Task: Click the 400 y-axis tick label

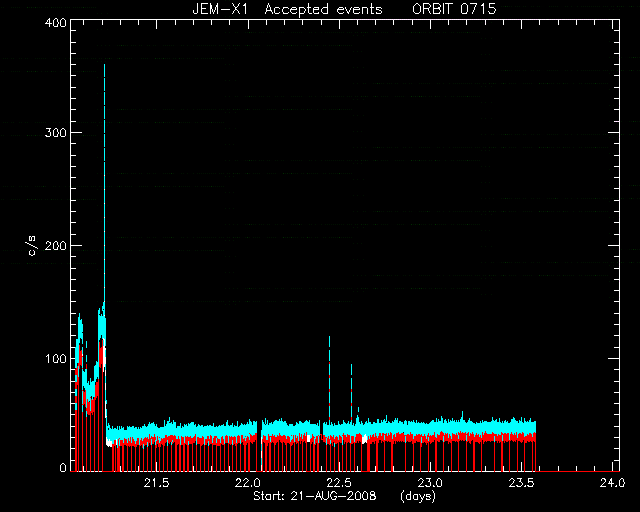Action: click(x=55, y=22)
